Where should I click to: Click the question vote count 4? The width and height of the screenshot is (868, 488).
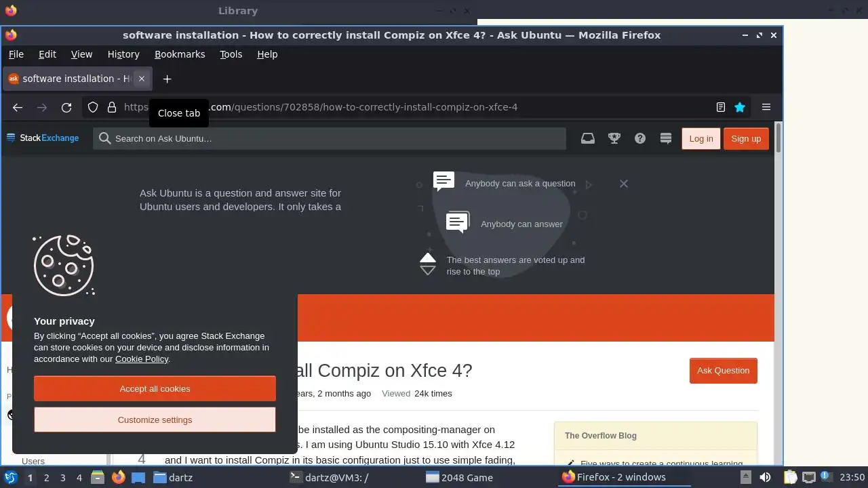[x=142, y=459]
